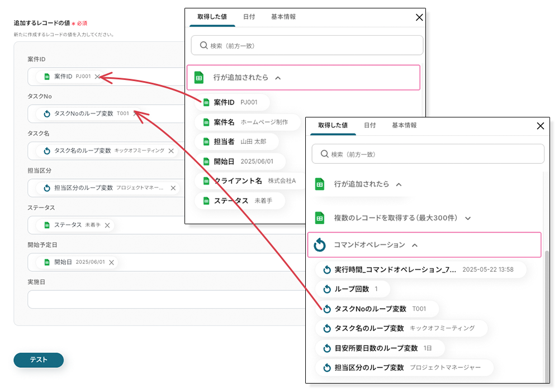Image resolution: width=559 pixels, height=392 pixels.
Task: Click the loop icon beside コマンドオペレーション
Action: 320,245
